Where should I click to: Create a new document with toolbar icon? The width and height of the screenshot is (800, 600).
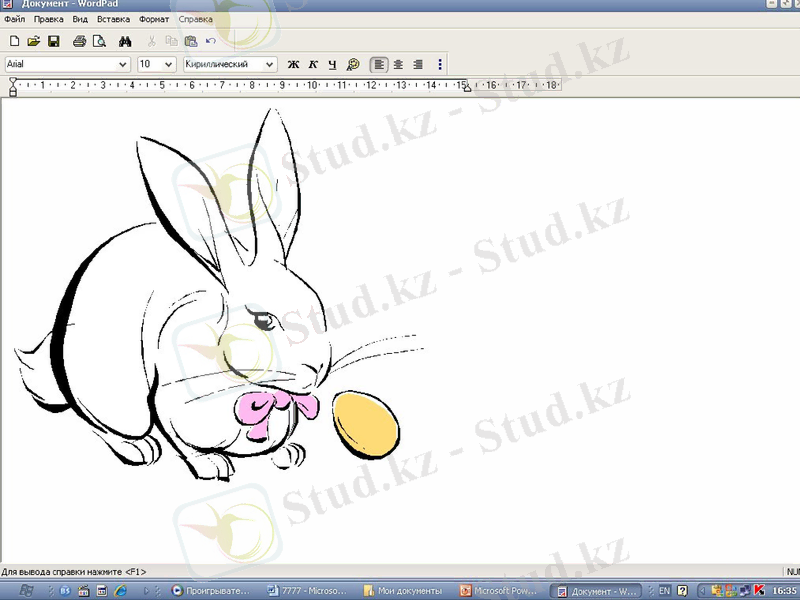click(x=14, y=41)
